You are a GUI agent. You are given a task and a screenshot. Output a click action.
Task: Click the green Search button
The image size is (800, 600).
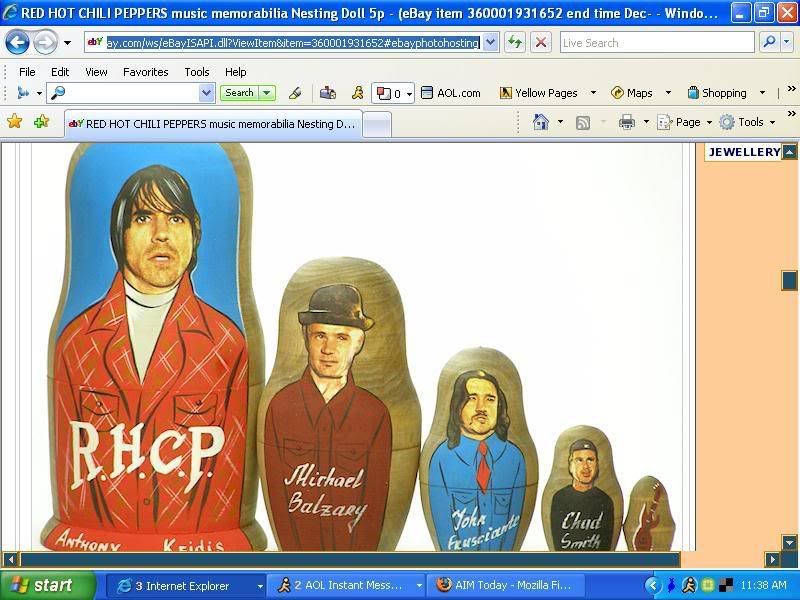coord(239,92)
